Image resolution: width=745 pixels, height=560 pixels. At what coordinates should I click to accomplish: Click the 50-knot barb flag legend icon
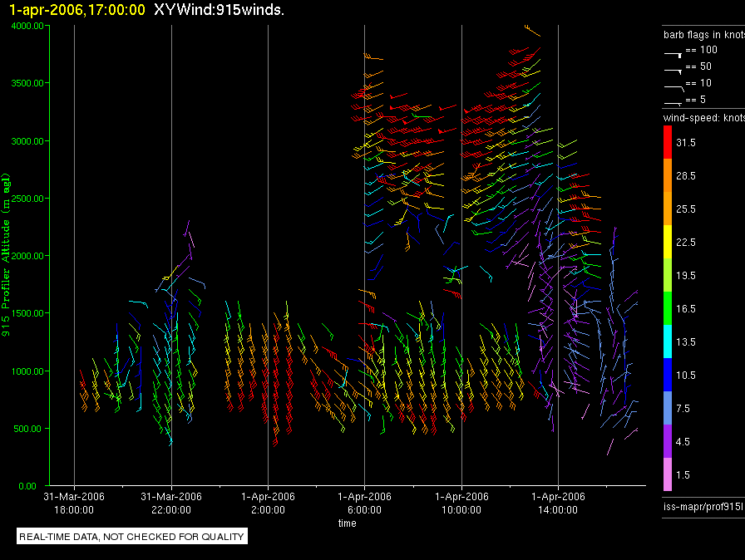(x=673, y=71)
